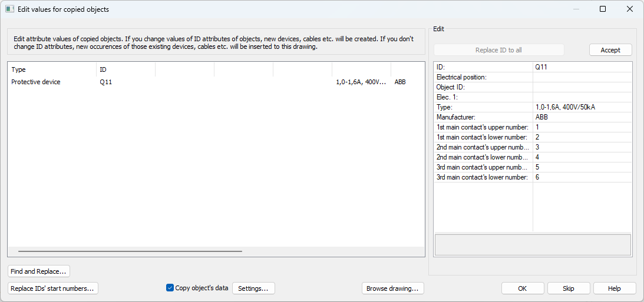Edit the Manufacturer value ABB

coord(582,117)
